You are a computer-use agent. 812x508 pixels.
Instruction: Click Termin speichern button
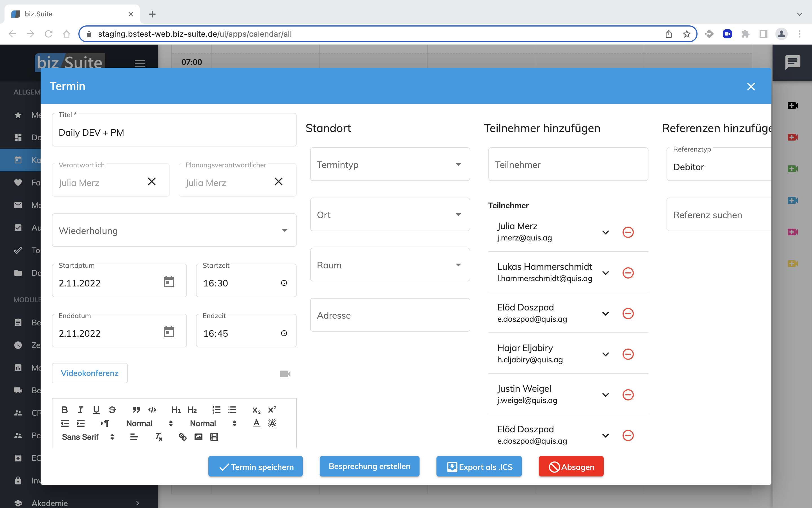[x=255, y=467]
